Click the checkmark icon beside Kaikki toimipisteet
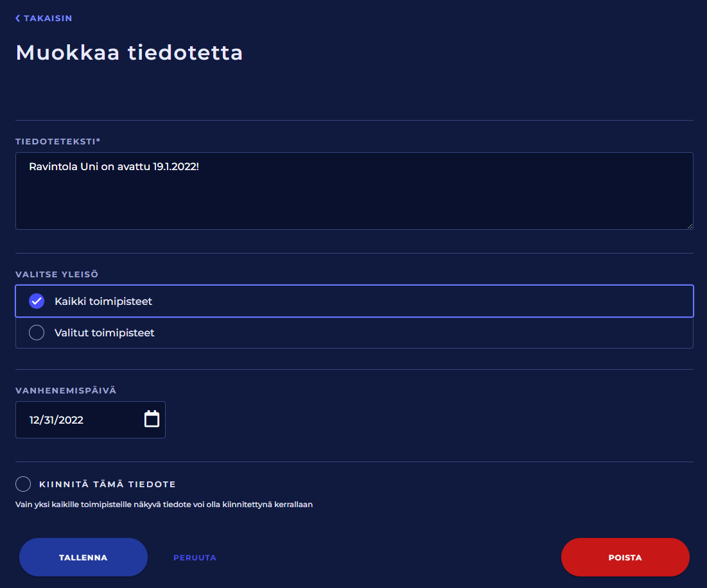Viewport: 707px width, 588px height. (x=37, y=301)
